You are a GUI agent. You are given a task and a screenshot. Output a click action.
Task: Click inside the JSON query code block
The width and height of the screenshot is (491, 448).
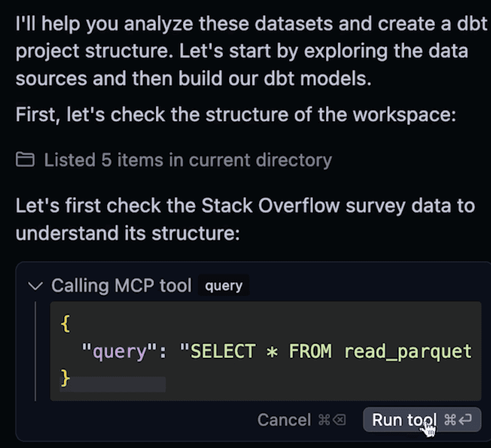tap(255, 350)
